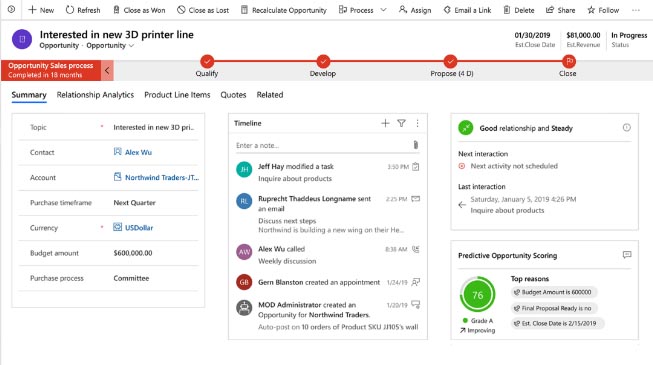The width and height of the screenshot is (653, 365).
Task: Open the Opportunity form selector chevron
Action: point(132,45)
